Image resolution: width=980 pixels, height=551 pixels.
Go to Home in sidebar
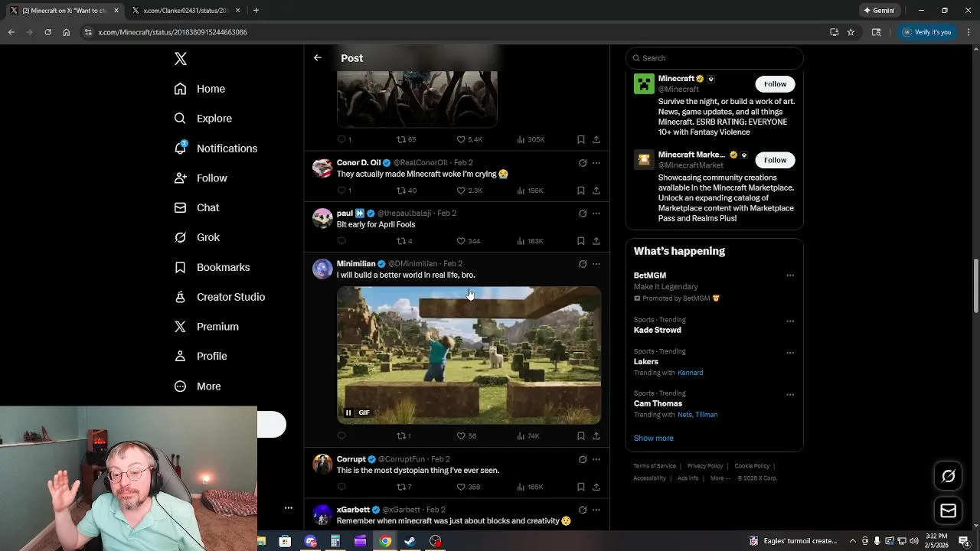(200, 89)
